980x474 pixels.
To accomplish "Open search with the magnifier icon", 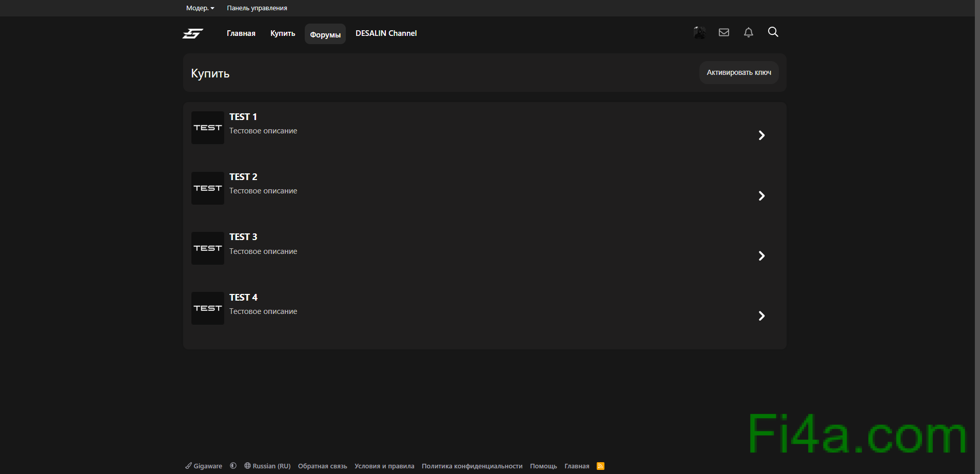I will point(773,32).
